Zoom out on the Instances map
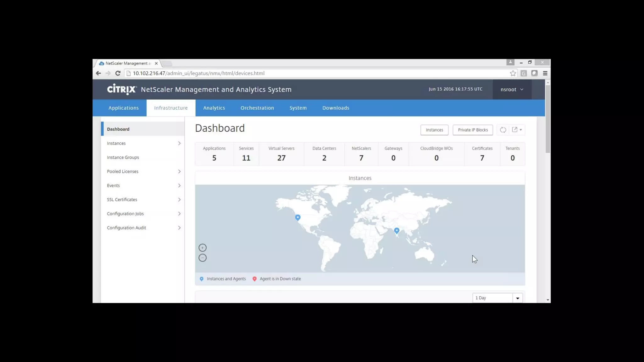 [x=203, y=258]
